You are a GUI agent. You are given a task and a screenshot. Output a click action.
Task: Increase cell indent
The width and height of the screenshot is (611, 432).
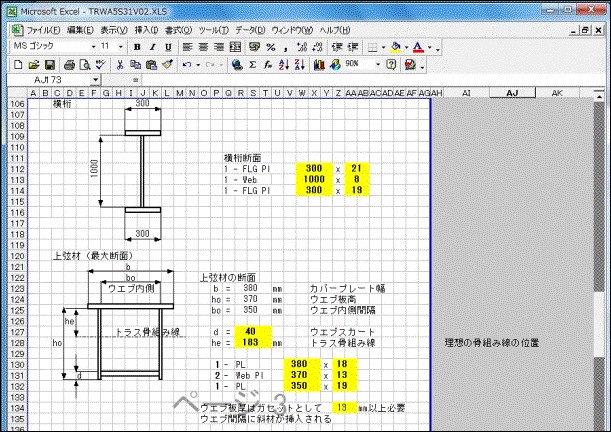(353, 47)
